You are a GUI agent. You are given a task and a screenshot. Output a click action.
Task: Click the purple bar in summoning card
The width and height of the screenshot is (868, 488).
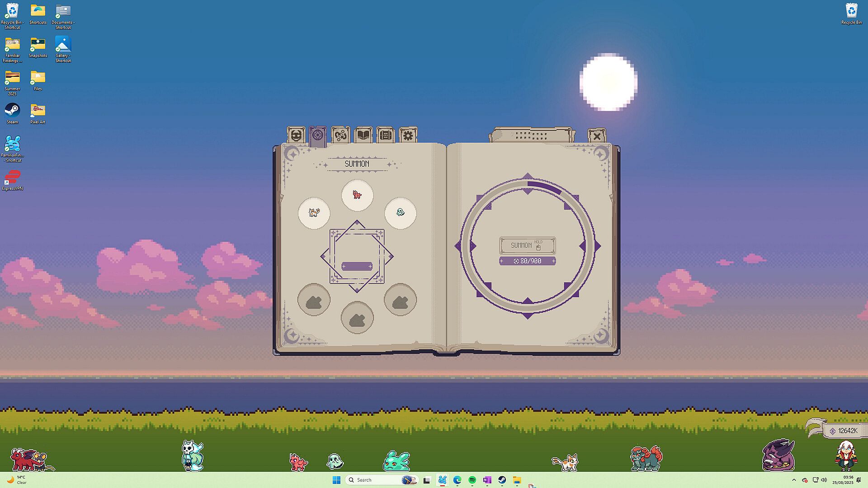357,267
